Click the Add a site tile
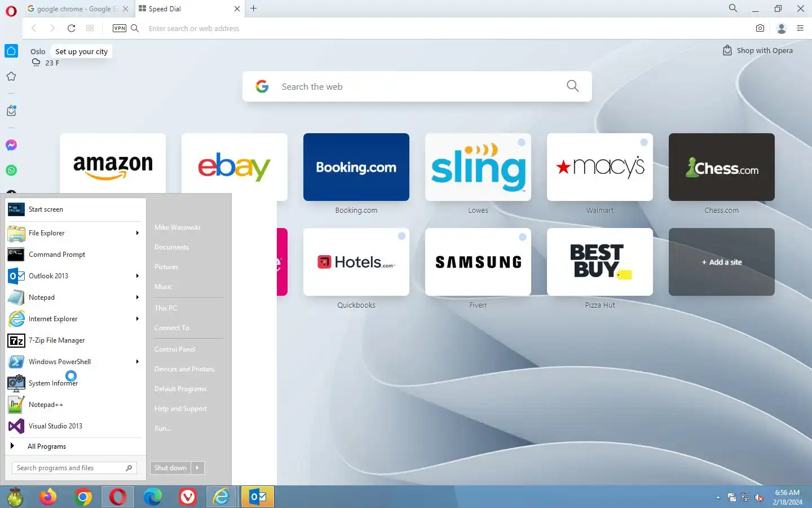812x508 pixels. click(x=722, y=262)
